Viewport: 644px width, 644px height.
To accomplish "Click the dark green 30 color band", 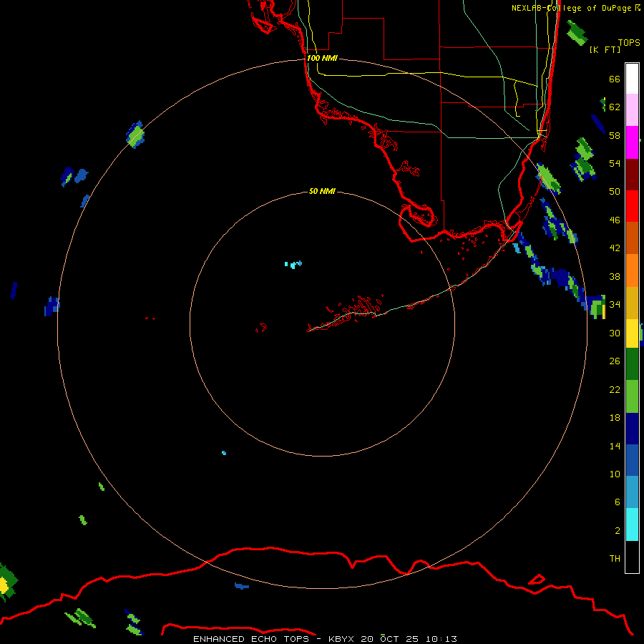I will [x=632, y=364].
